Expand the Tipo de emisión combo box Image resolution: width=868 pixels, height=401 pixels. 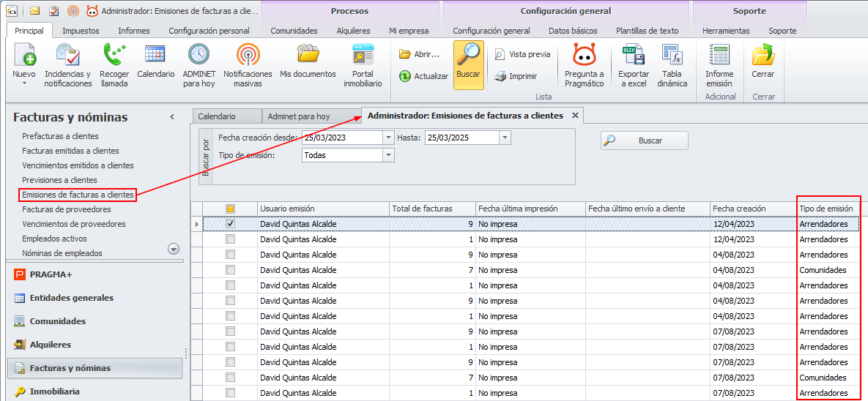point(388,155)
